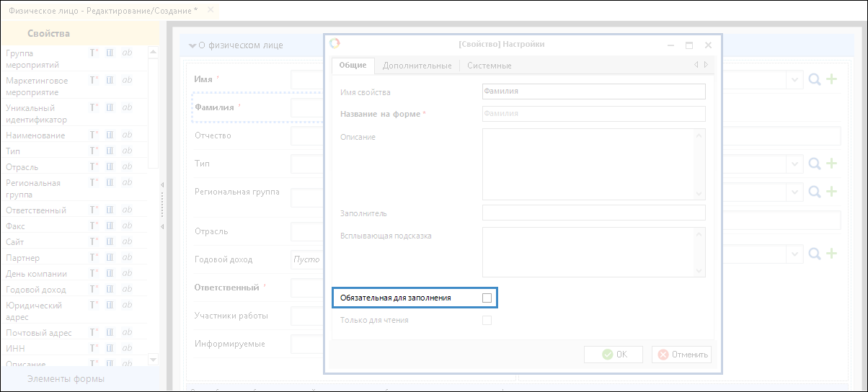Image resolution: width=868 pixels, height=392 pixels.
Task: Close the Физическое лицо editing tab
Action: [211, 10]
